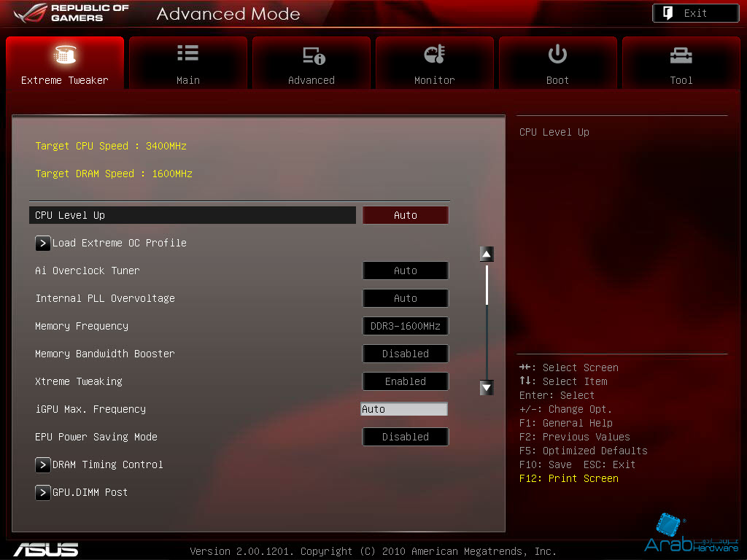
Task: Click the vertical scrollbar thumb
Action: (x=487, y=285)
